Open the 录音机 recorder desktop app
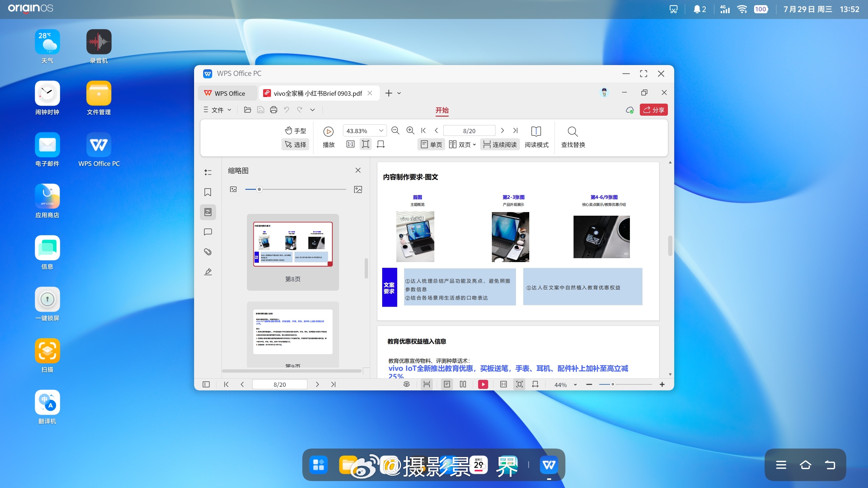This screenshot has height=488, width=868. coord(99,46)
